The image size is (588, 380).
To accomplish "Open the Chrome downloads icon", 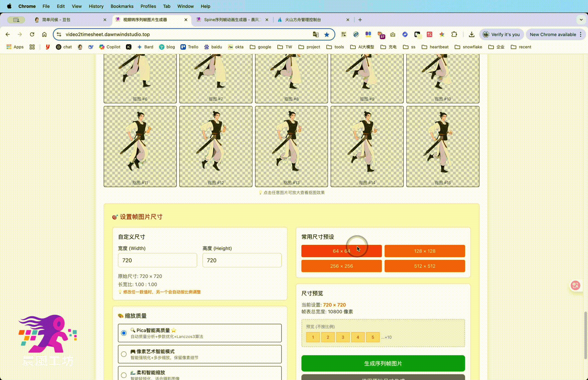I will tap(472, 34).
